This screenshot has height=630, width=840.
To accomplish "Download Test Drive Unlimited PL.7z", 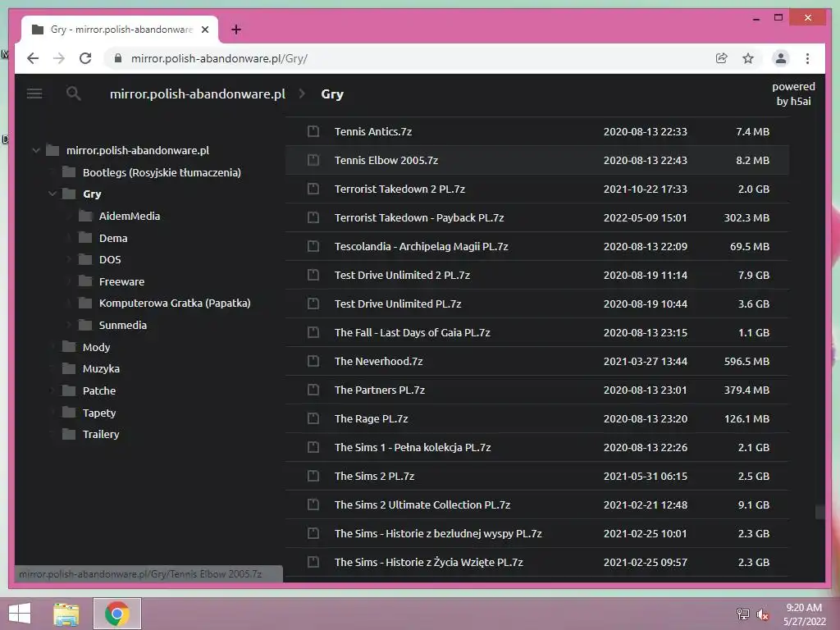I will click(398, 304).
